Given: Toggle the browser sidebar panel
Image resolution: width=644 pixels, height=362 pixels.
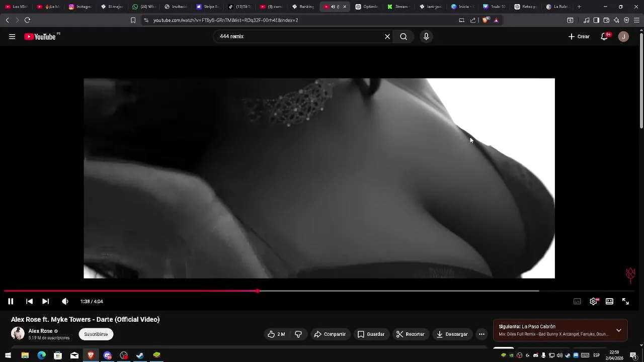Looking at the screenshot, I should [596, 20].
